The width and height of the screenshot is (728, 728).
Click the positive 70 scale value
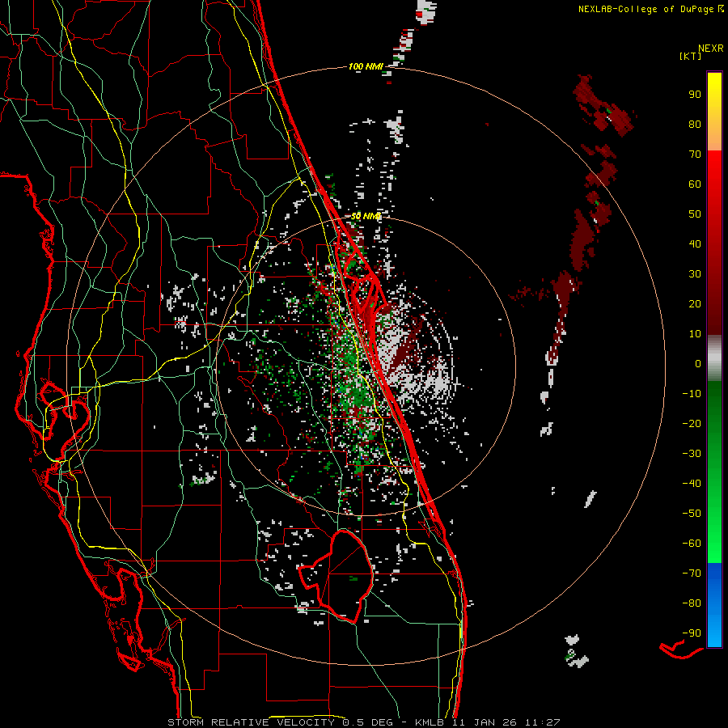pos(695,154)
